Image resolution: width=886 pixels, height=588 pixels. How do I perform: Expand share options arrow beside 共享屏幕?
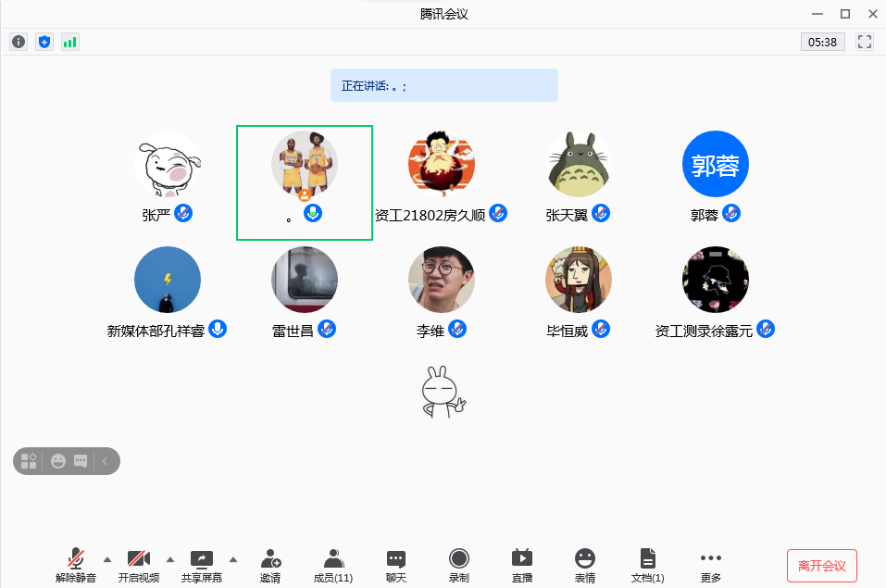tap(233, 559)
